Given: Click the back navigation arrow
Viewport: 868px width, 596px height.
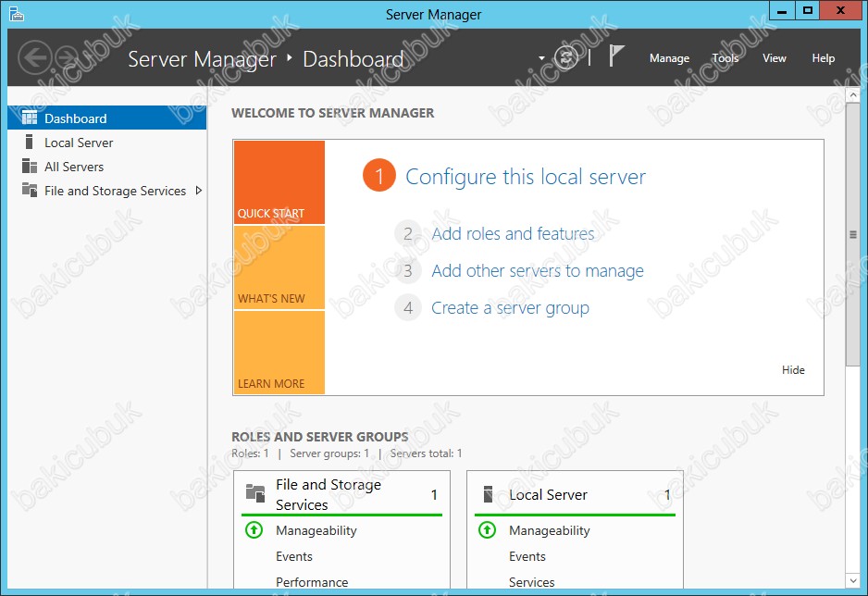Looking at the screenshot, I should [35, 57].
